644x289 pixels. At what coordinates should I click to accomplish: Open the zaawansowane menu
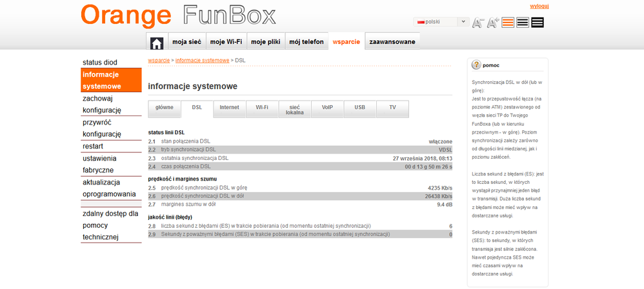coord(391,42)
